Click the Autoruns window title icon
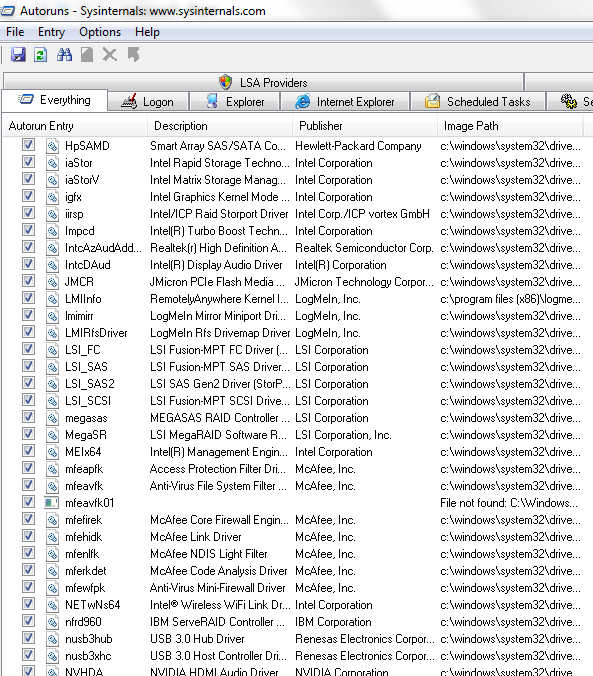 point(8,10)
